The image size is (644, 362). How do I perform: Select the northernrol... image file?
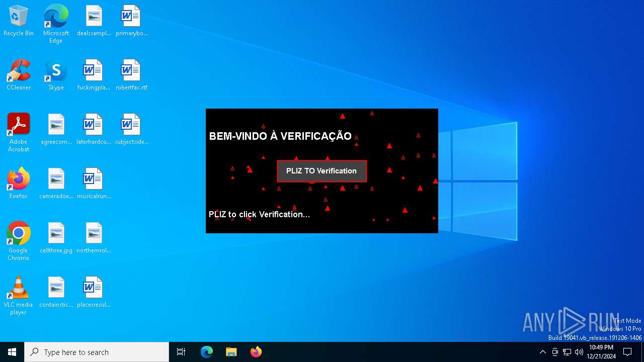94,238
